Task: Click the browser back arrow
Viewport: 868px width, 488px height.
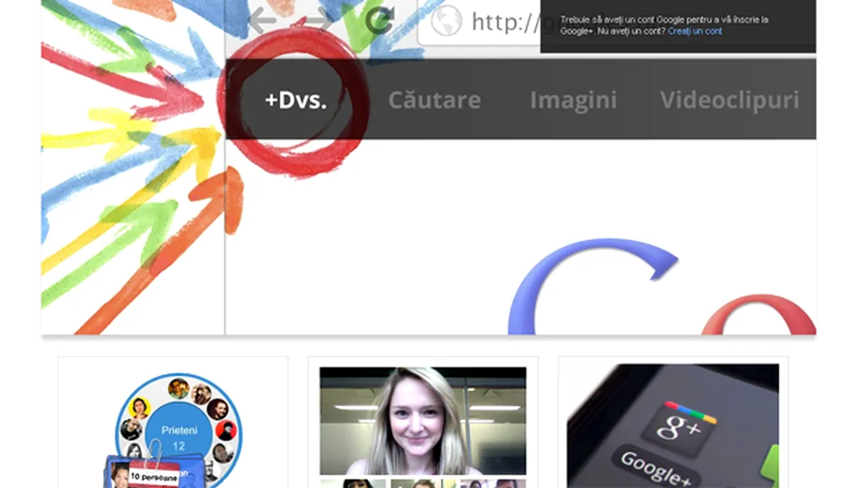Action: pos(262,20)
